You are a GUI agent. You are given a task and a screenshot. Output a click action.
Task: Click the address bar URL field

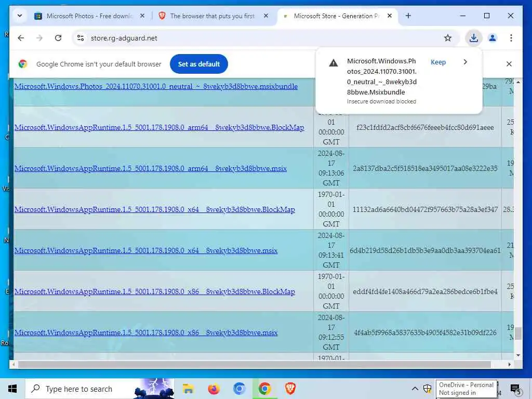(x=264, y=38)
